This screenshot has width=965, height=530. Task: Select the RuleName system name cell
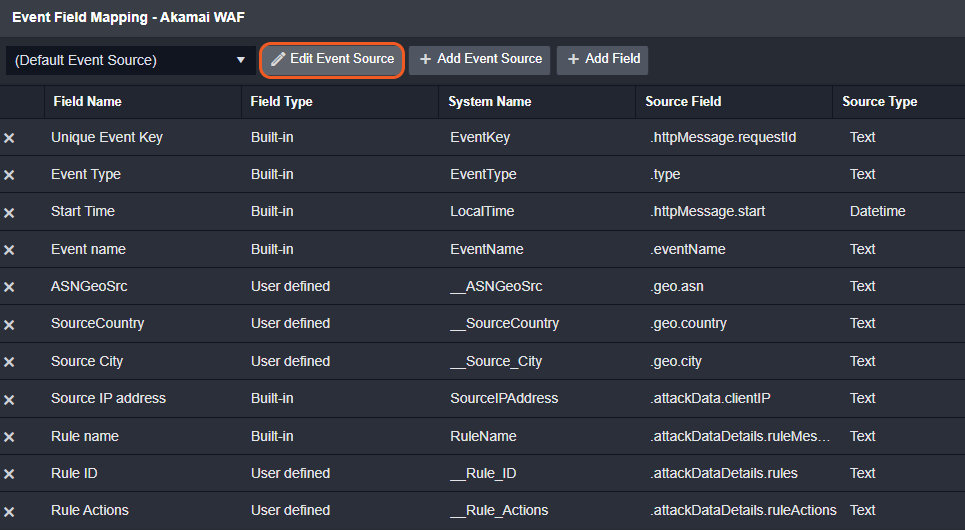coord(483,436)
